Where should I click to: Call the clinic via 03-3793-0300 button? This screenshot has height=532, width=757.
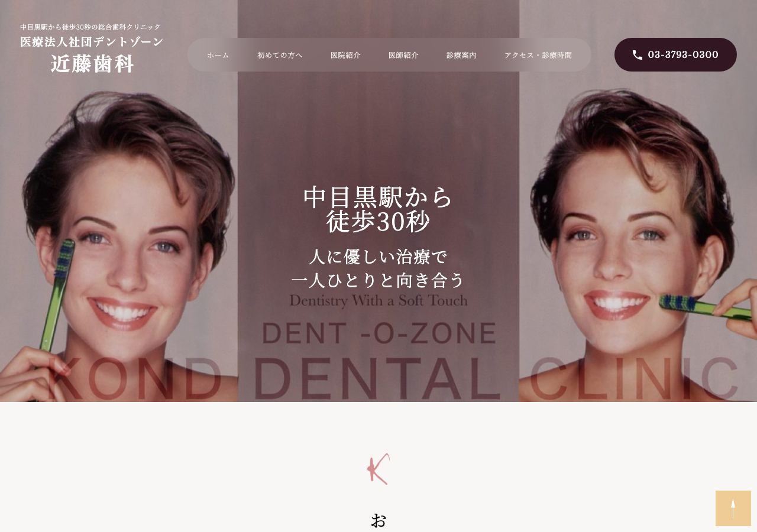pos(675,54)
